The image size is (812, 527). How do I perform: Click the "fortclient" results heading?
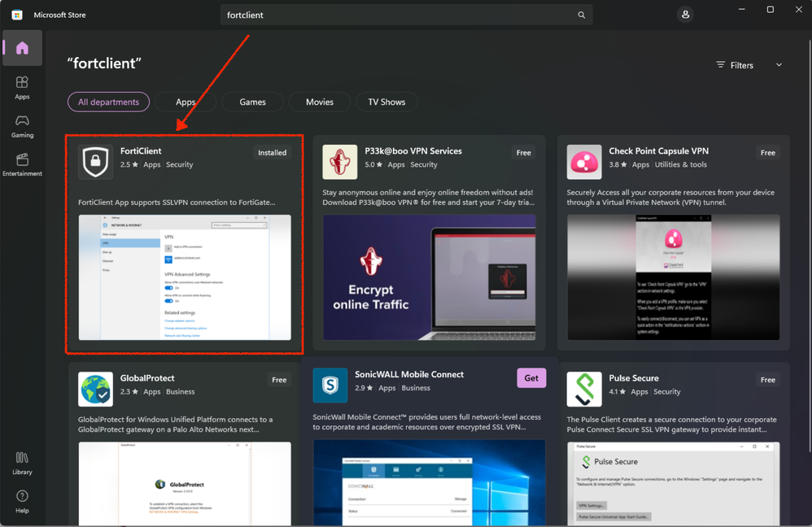tap(104, 63)
